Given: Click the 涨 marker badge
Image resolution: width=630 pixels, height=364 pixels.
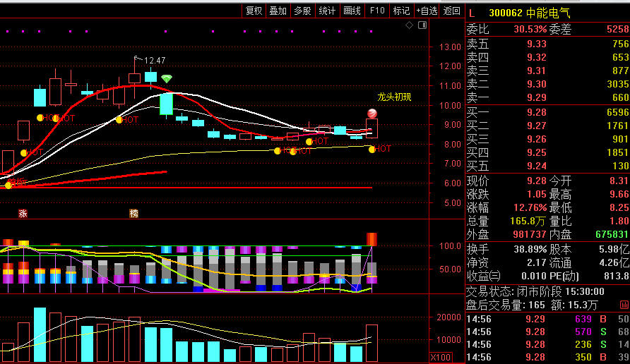Looking at the screenshot, I should click(23, 213).
